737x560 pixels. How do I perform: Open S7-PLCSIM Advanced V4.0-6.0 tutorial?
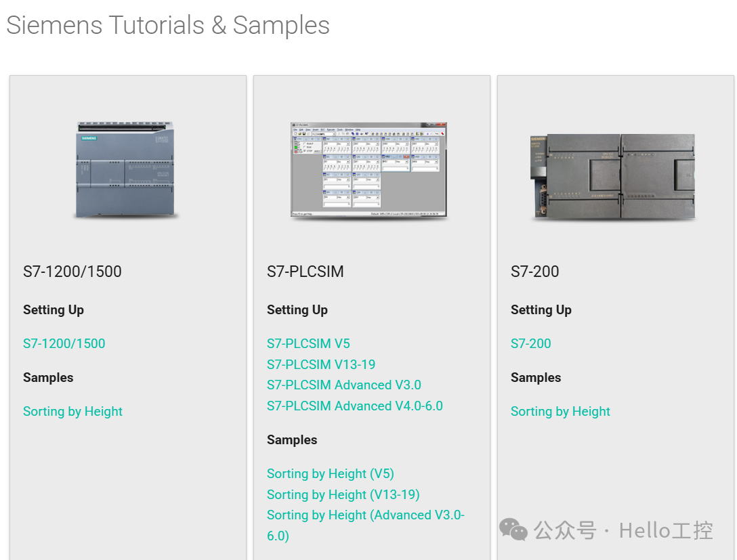[x=355, y=406]
